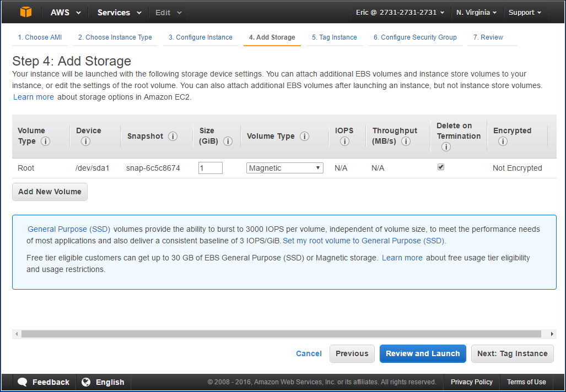Click the info icon beside row Volume Type header
Image resolution: width=566 pixels, height=392 pixels.
click(46, 141)
